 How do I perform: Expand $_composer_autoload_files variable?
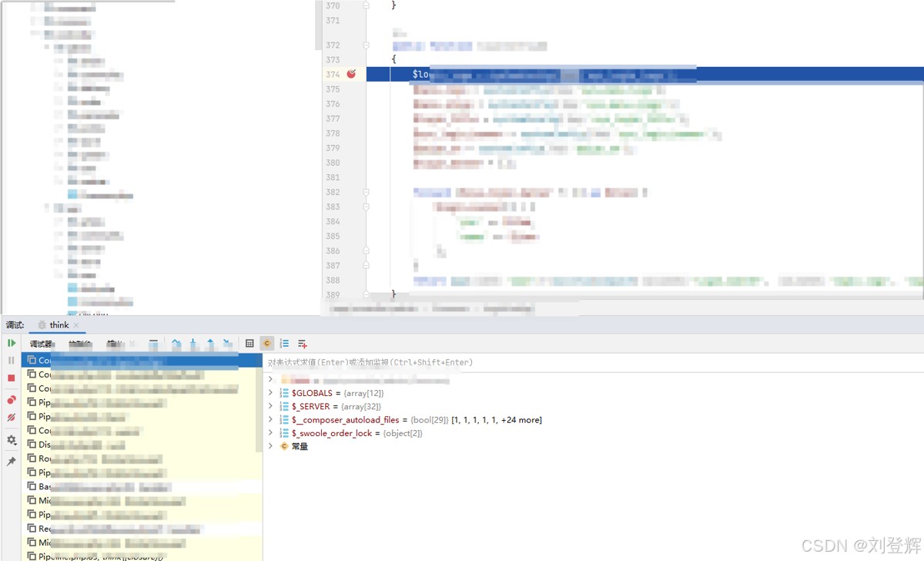click(x=270, y=420)
